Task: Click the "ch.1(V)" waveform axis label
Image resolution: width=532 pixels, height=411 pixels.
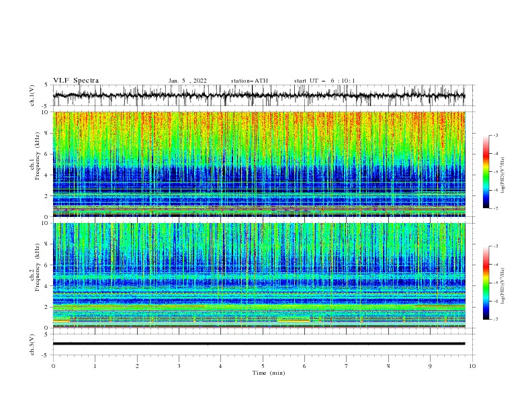Action: [32, 95]
